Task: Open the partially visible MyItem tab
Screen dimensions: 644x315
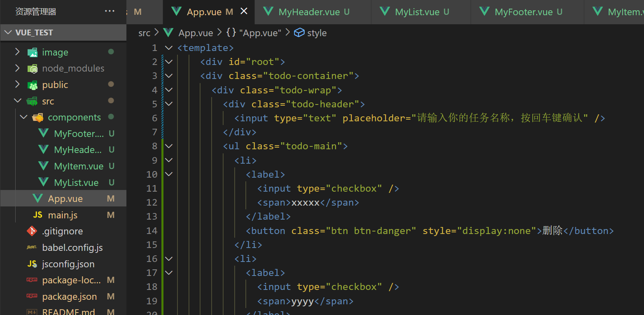Action: [614, 12]
